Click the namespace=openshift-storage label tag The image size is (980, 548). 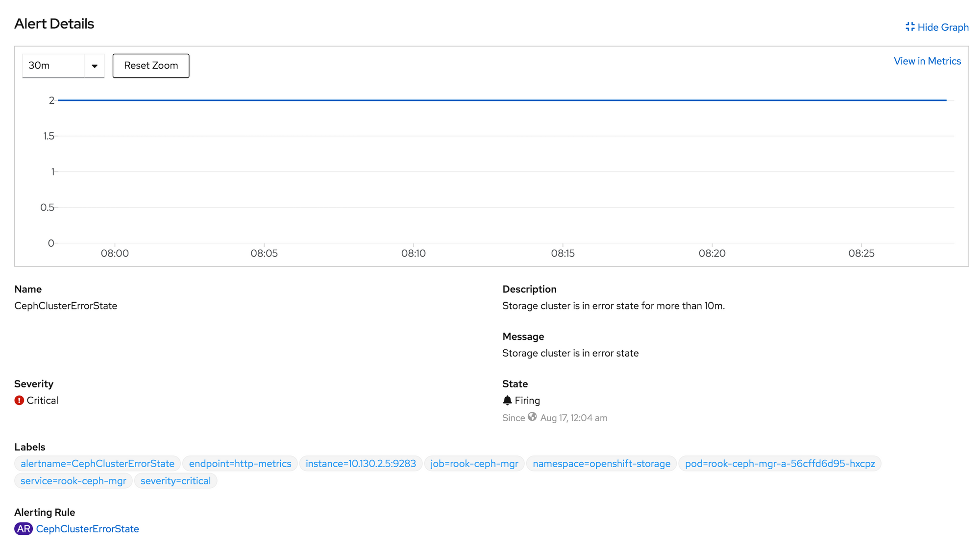(x=601, y=463)
